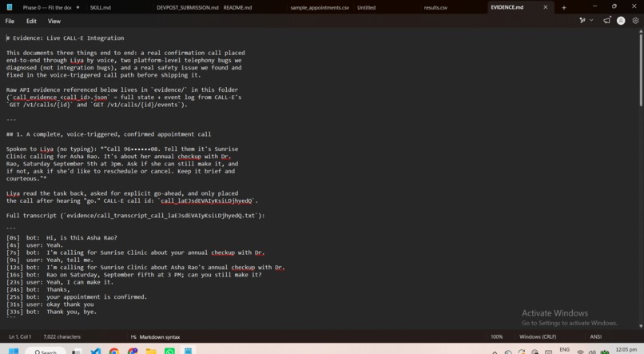The image size is (644, 354).
Task: Switch to the results.csv tab
Action: point(435,7)
